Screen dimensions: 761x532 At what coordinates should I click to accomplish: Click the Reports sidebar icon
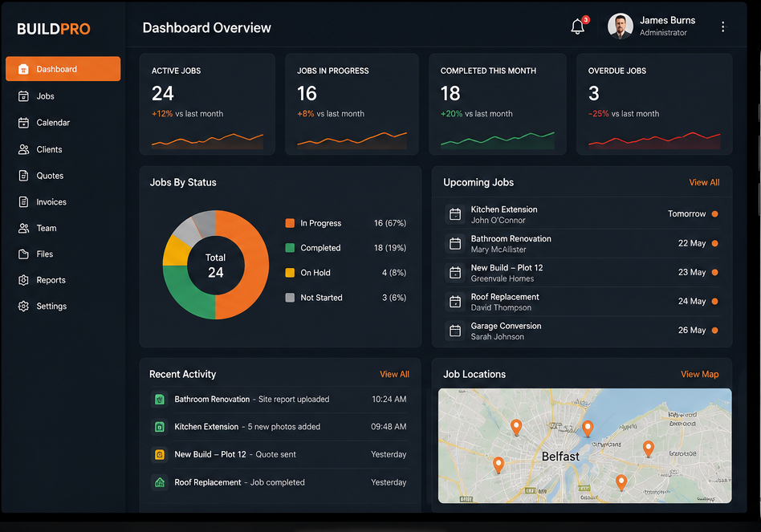[x=23, y=280]
